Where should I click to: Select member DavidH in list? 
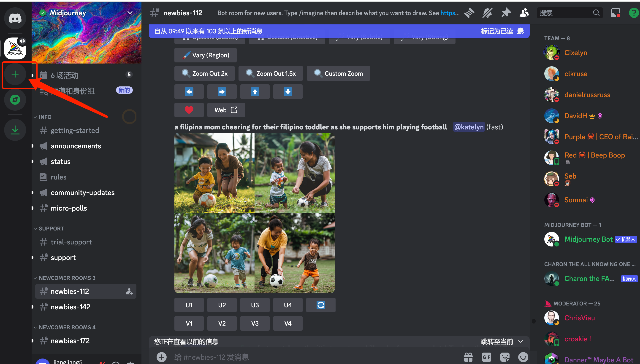(591, 116)
